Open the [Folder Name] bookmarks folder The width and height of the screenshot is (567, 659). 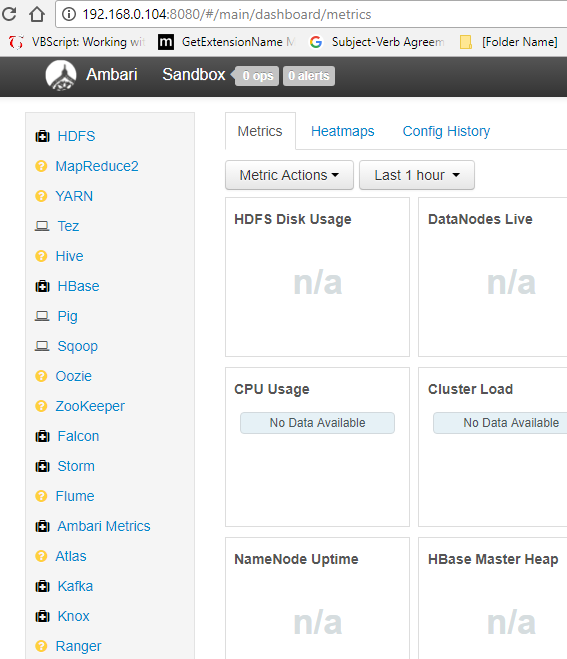(x=509, y=42)
